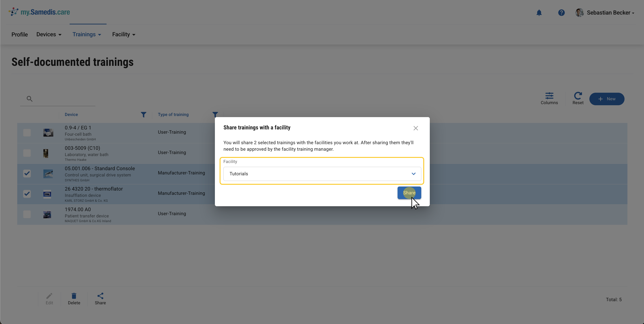This screenshot has height=324, width=644.
Task: Open the Trainings menu
Action: click(x=87, y=34)
